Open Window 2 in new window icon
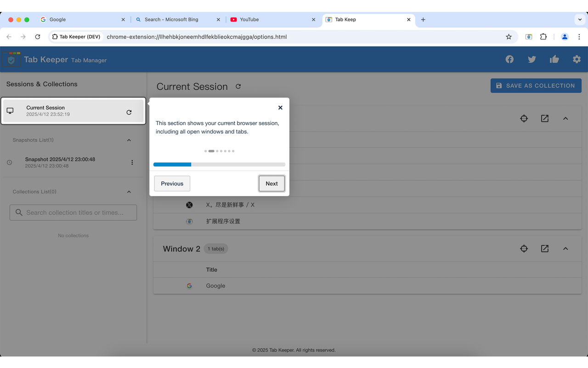The height and width of the screenshot is (368, 588). tap(545, 249)
